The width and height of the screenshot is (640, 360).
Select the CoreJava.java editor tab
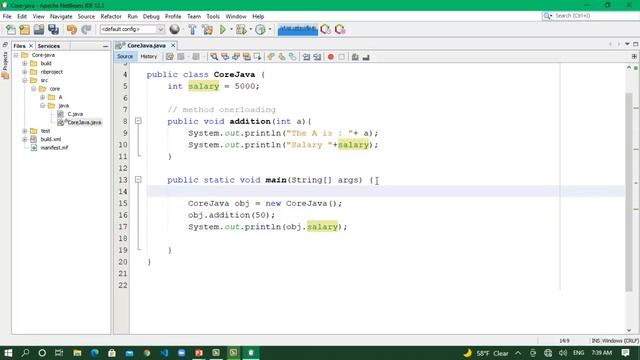click(x=146, y=45)
